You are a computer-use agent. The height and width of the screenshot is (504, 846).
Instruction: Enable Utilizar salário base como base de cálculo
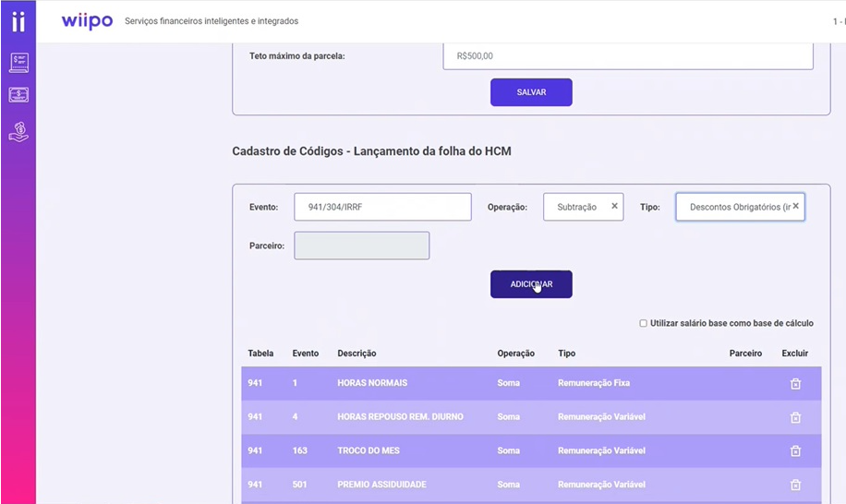643,323
